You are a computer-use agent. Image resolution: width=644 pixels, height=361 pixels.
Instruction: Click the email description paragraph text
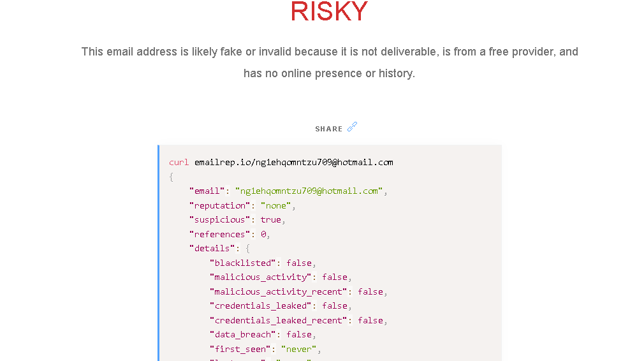(330, 63)
